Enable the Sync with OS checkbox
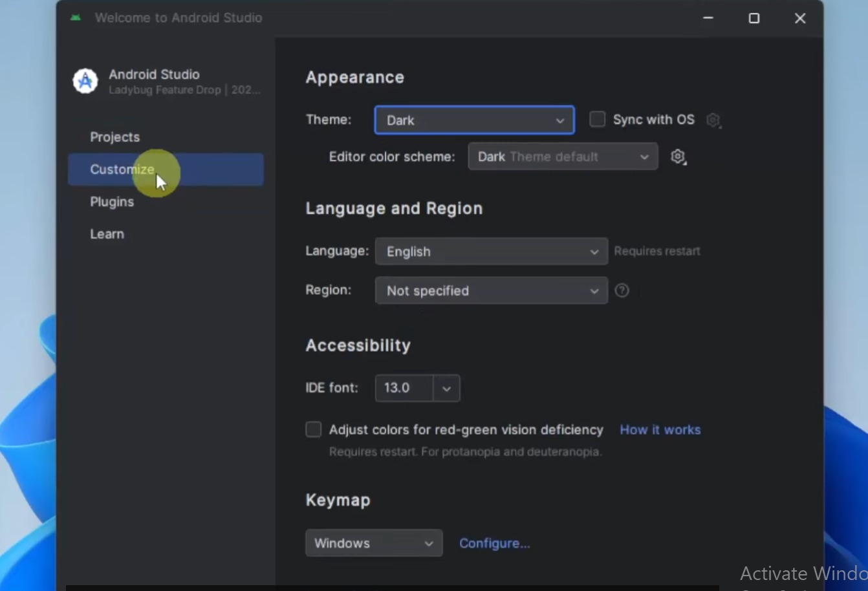This screenshot has height=591, width=868. [597, 120]
